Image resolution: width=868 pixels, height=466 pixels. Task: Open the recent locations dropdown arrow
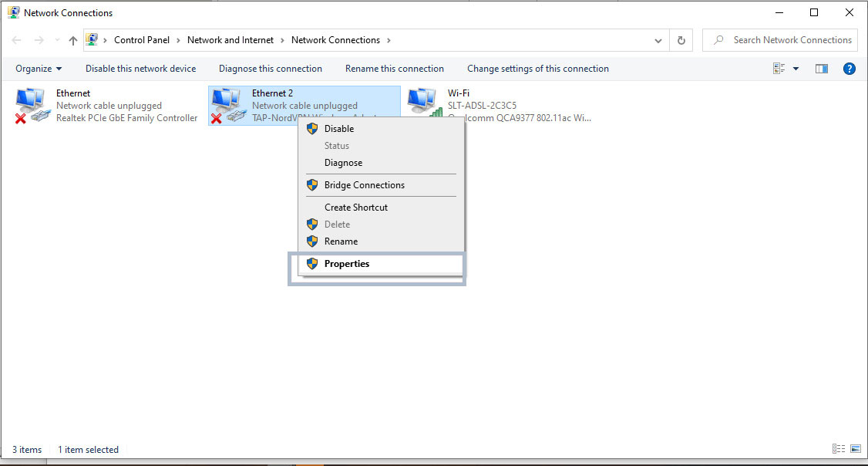click(56, 40)
